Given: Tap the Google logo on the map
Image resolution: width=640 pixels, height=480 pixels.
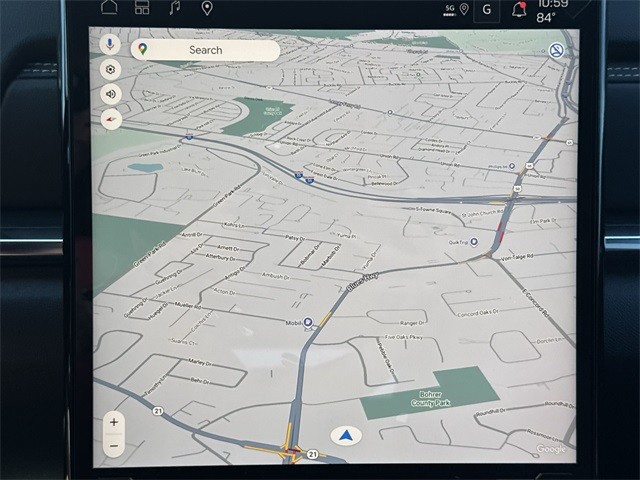Looking at the screenshot, I should click(x=551, y=450).
